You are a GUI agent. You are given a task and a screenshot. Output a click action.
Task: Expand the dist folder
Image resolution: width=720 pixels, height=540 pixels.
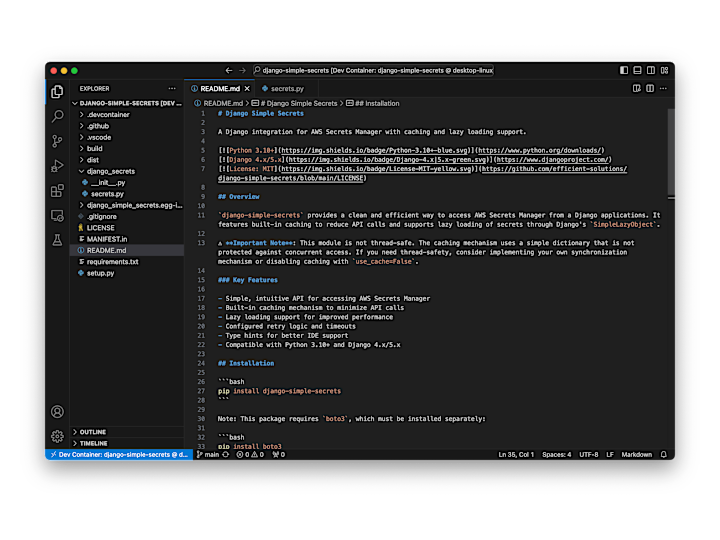pyautogui.click(x=127, y=160)
